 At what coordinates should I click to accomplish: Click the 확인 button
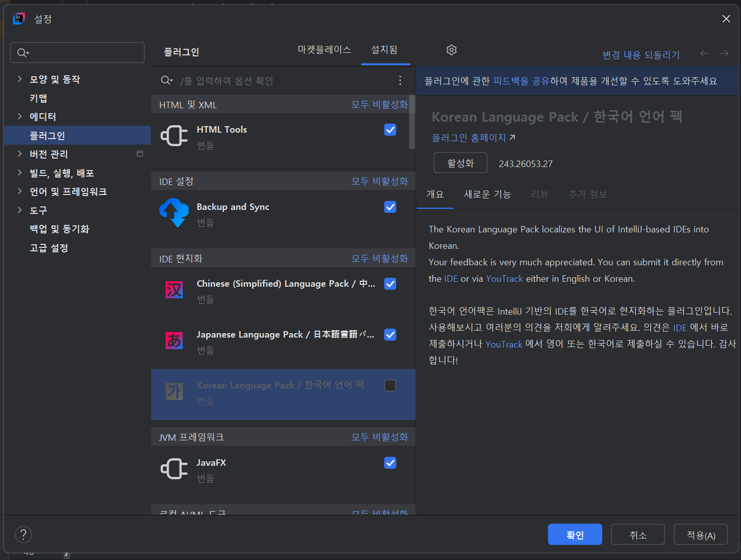(575, 535)
